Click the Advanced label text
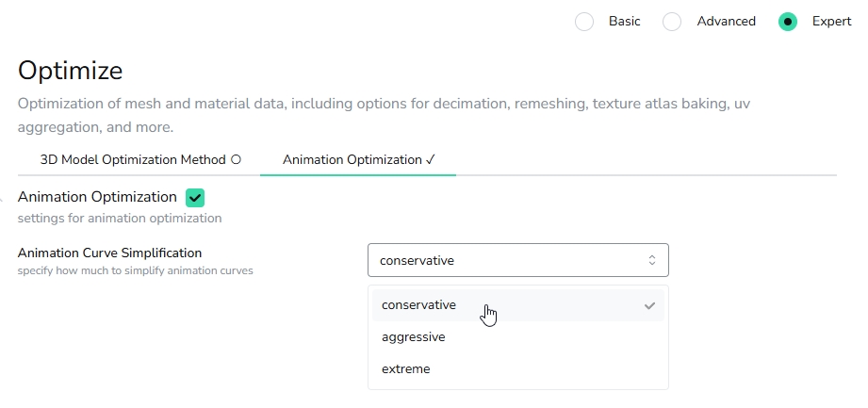Viewport: 868px width, 408px height. point(726,21)
